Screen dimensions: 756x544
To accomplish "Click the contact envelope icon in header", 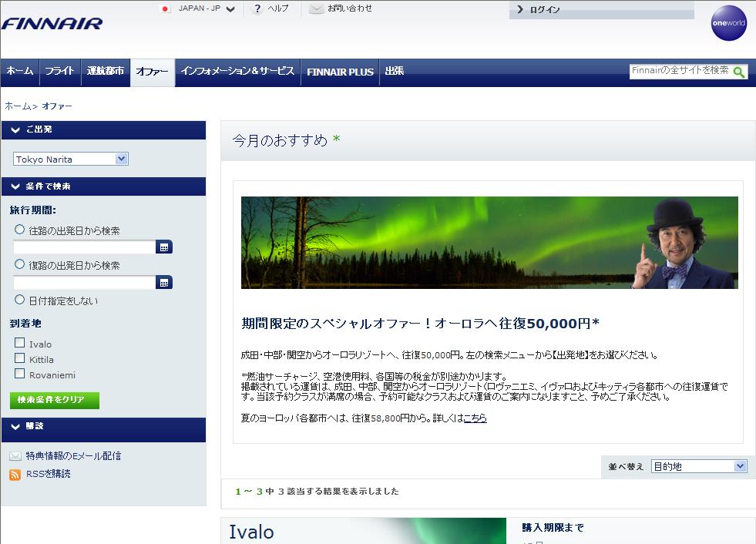I will coord(315,8).
